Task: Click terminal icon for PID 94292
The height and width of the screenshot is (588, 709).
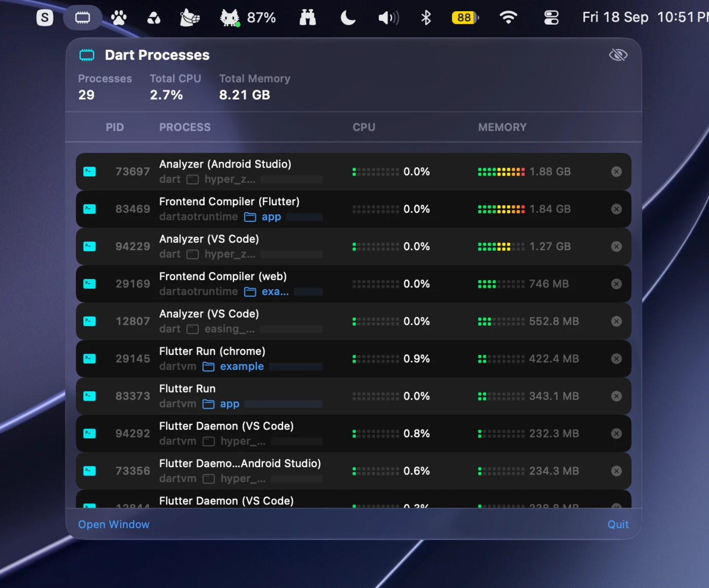Action: 90,434
